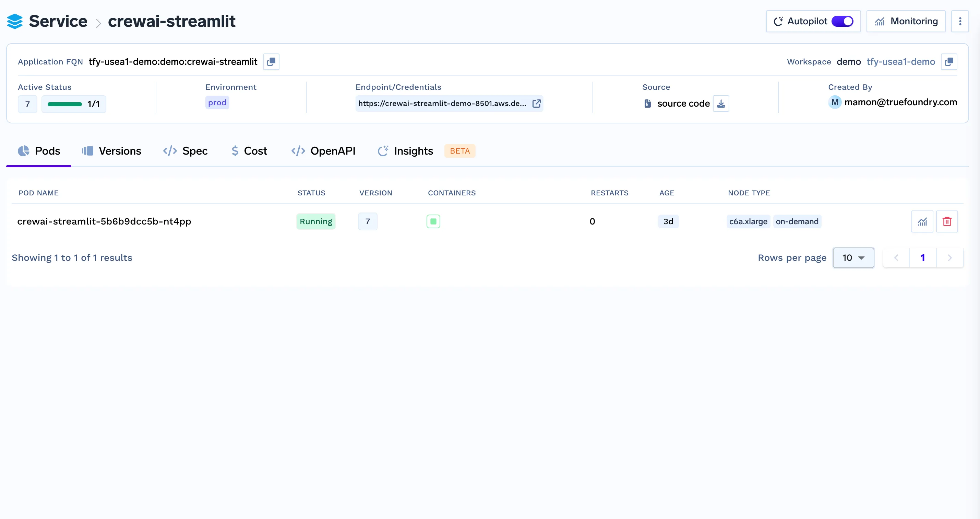Copy the Application FQN to clipboard
Viewport: 980px width, 519px height.
(271, 62)
